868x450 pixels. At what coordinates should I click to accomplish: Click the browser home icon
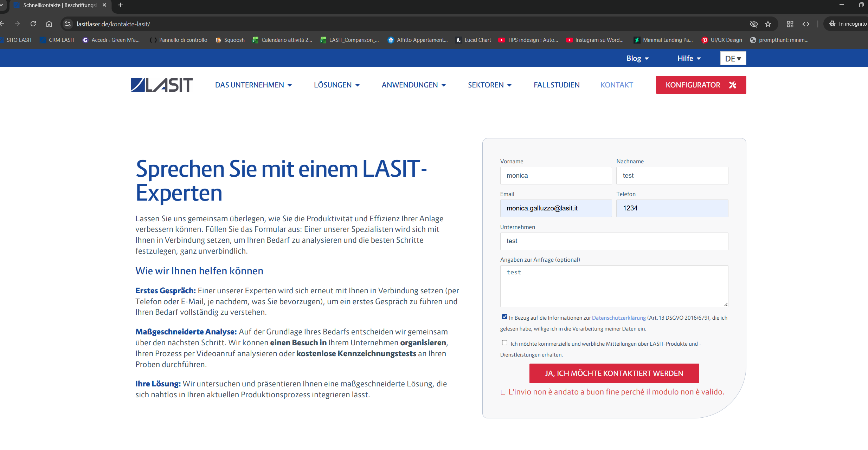(49, 24)
